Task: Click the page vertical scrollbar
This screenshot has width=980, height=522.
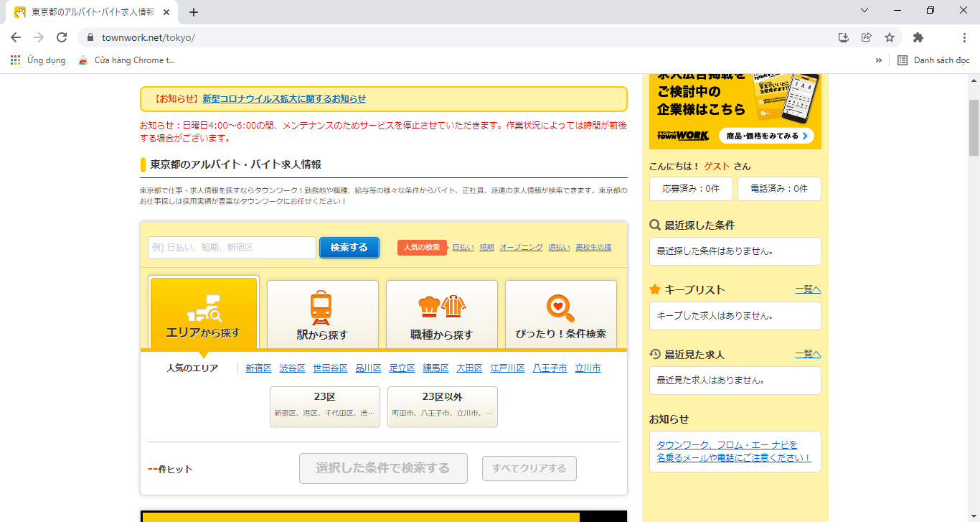Action: pos(974,128)
